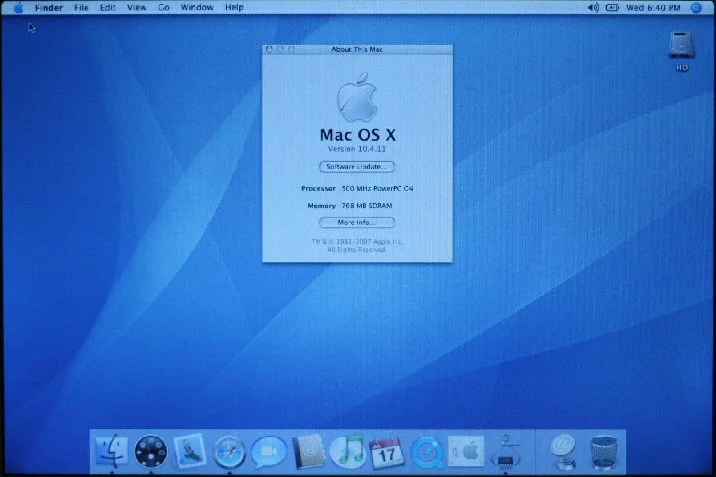The image size is (716, 477).
Task: Open Address Book in the dock
Action: pyautogui.click(x=309, y=452)
